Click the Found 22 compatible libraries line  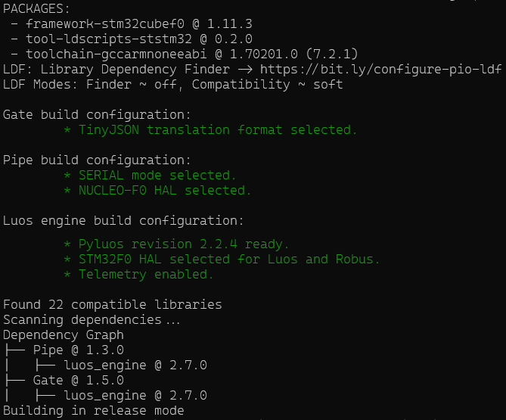pyautogui.click(x=112, y=304)
